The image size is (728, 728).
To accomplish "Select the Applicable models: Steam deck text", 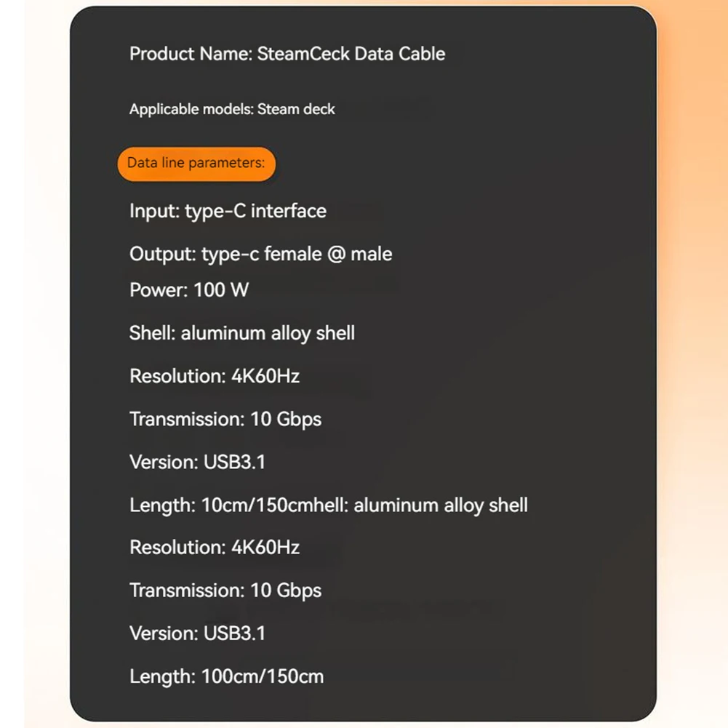I will pyautogui.click(x=231, y=109).
